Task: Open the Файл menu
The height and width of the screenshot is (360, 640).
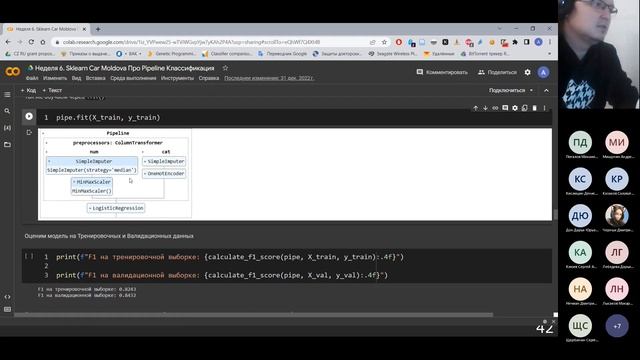Action: point(32,78)
